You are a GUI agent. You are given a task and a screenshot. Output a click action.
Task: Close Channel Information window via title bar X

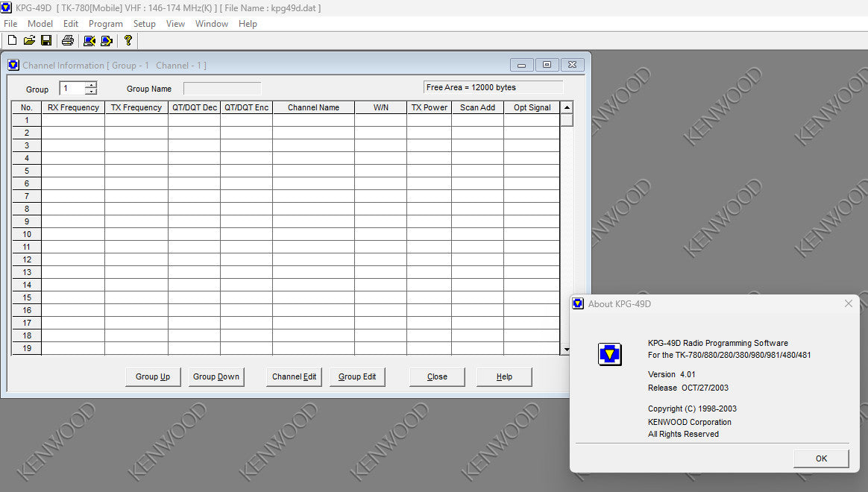click(573, 65)
